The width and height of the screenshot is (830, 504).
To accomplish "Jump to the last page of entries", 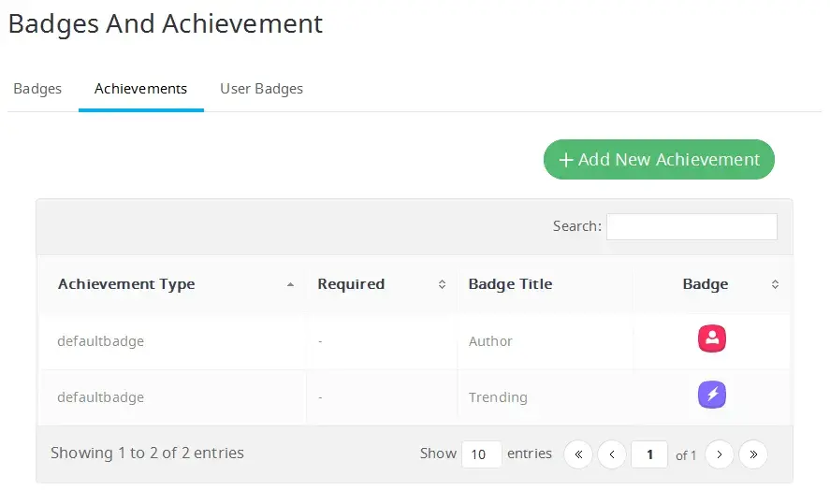I will coord(752,454).
